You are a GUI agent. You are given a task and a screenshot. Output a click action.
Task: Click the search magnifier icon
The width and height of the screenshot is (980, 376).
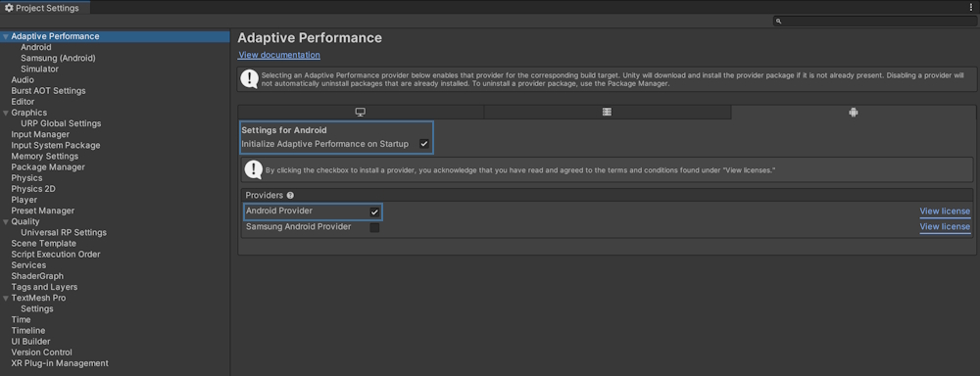(x=779, y=22)
